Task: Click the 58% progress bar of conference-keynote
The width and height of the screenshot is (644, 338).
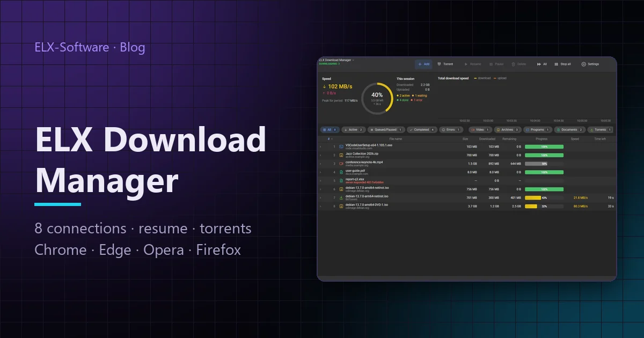Action: point(544,164)
